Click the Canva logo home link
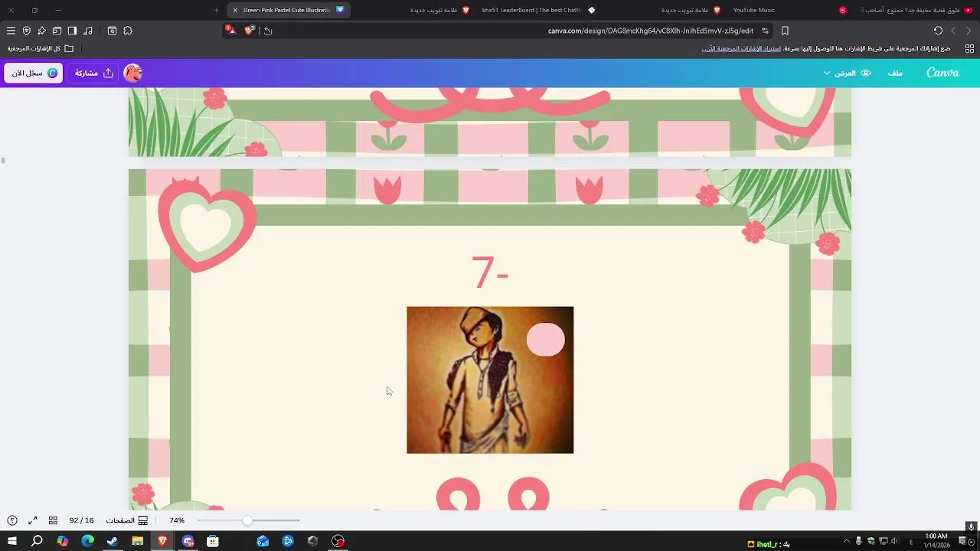This screenshot has height=551, width=980. [x=942, y=73]
